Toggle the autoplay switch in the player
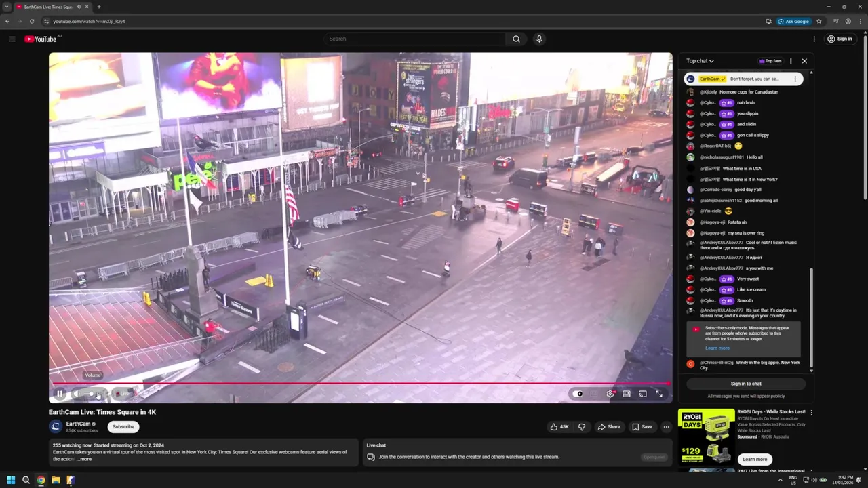This screenshot has height=488, width=868. (578, 394)
